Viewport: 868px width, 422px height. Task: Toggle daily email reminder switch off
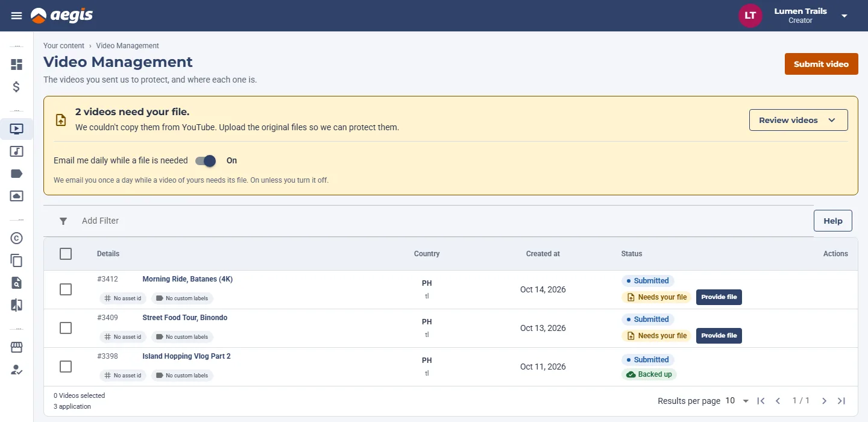tap(206, 161)
